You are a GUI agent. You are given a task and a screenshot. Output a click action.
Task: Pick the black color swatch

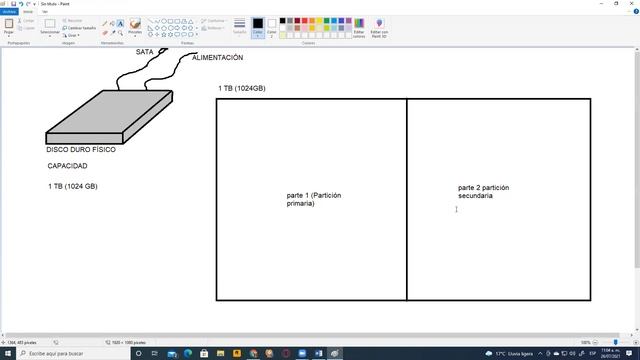tap(282, 21)
